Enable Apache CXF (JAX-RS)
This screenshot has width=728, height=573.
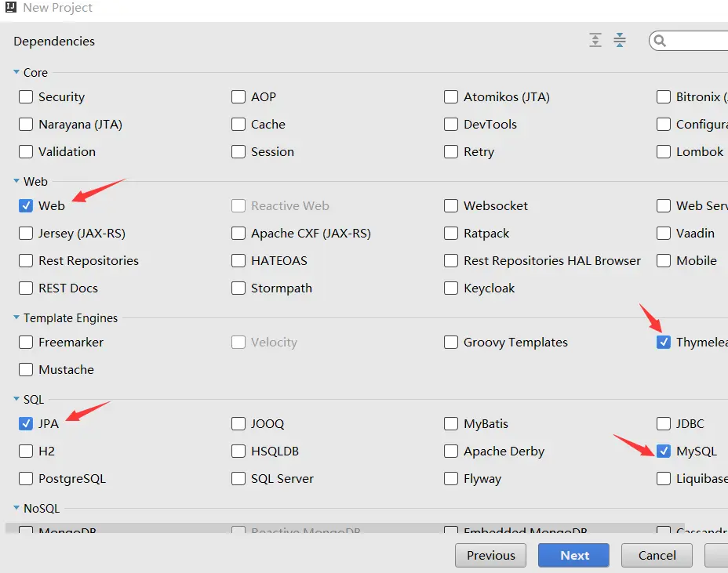pyautogui.click(x=238, y=233)
